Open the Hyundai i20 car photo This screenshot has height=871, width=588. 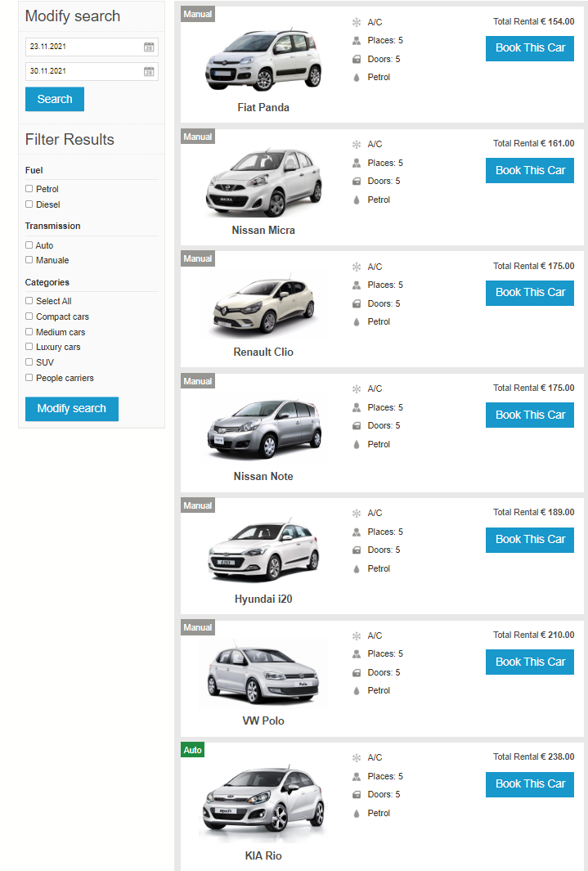click(x=263, y=552)
